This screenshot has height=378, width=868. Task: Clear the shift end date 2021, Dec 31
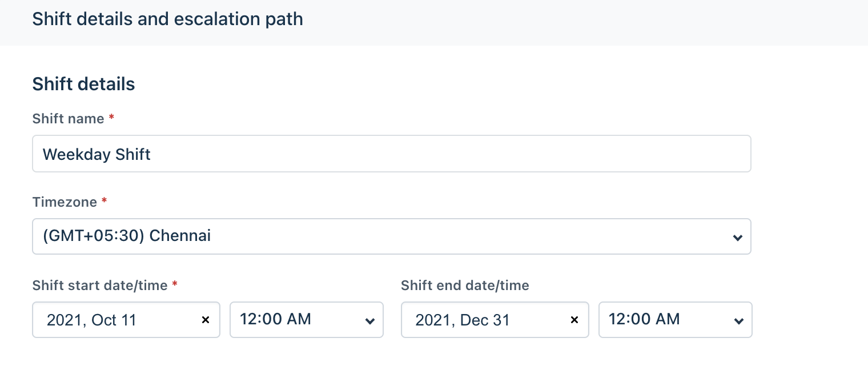tap(574, 320)
